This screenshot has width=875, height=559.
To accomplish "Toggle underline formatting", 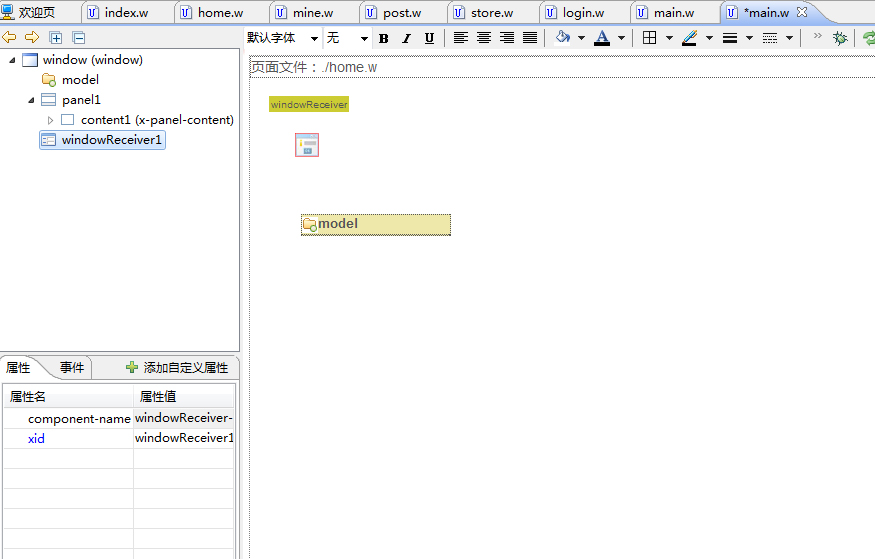I will [429, 38].
